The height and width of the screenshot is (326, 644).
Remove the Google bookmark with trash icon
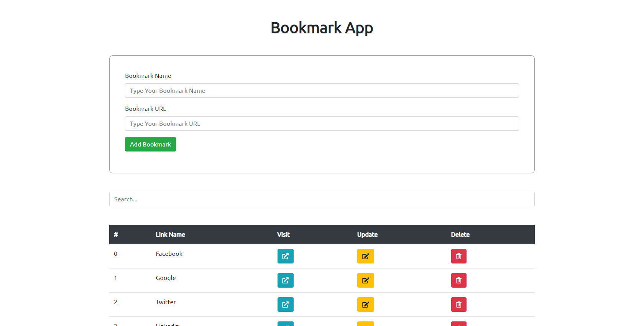pyautogui.click(x=458, y=280)
